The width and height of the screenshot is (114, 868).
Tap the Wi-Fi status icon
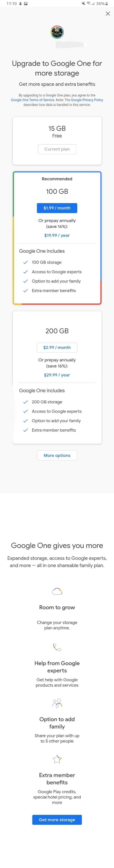89,4
